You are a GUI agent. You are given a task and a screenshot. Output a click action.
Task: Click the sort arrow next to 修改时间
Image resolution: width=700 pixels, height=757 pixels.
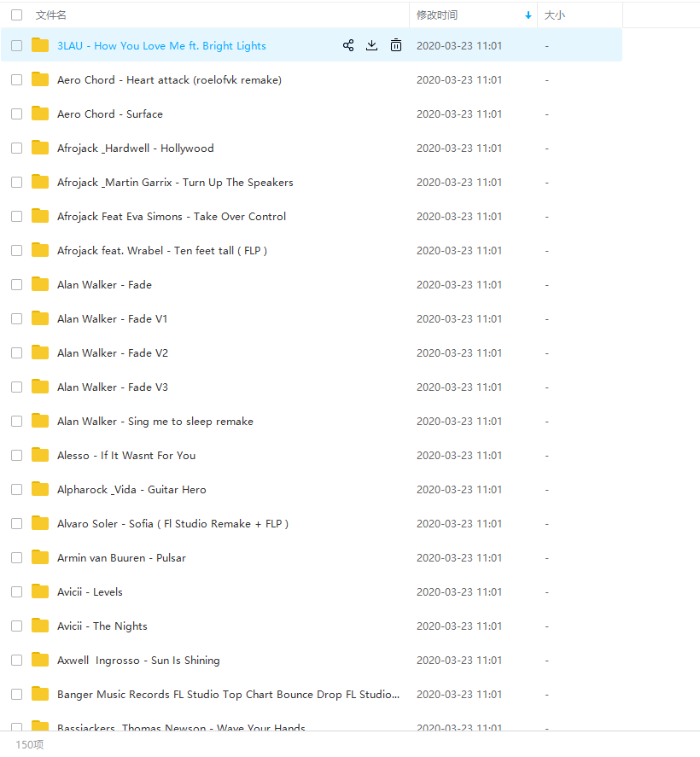(x=528, y=15)
